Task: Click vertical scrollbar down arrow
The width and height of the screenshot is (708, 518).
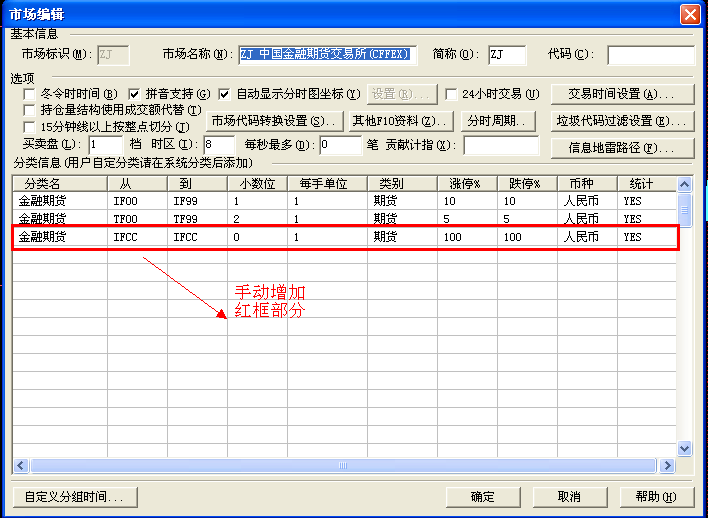Action: pyautogui.click(x=685, y=449)
